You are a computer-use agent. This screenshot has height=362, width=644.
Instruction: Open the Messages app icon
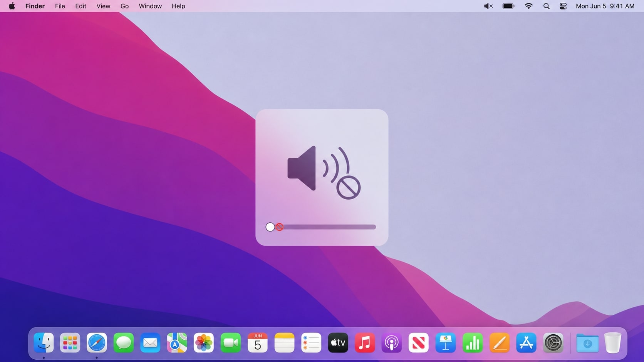(124, 342)
